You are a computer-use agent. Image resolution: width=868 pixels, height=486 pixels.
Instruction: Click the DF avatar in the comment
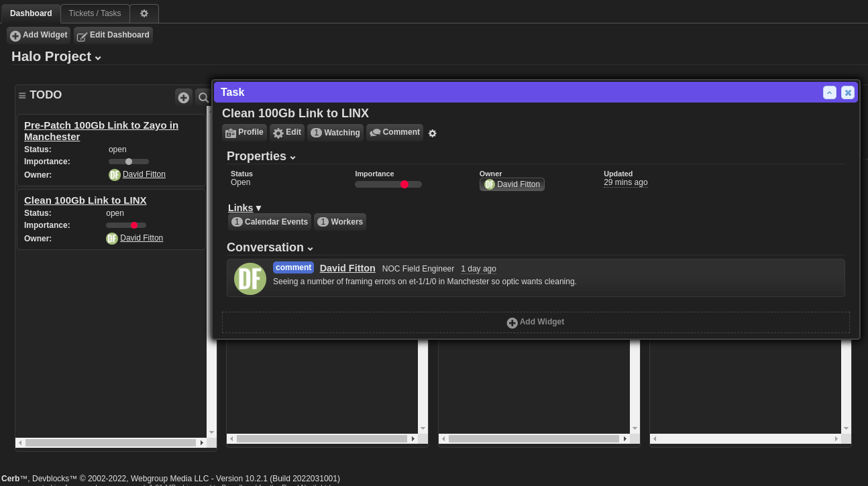pos(250,278)
